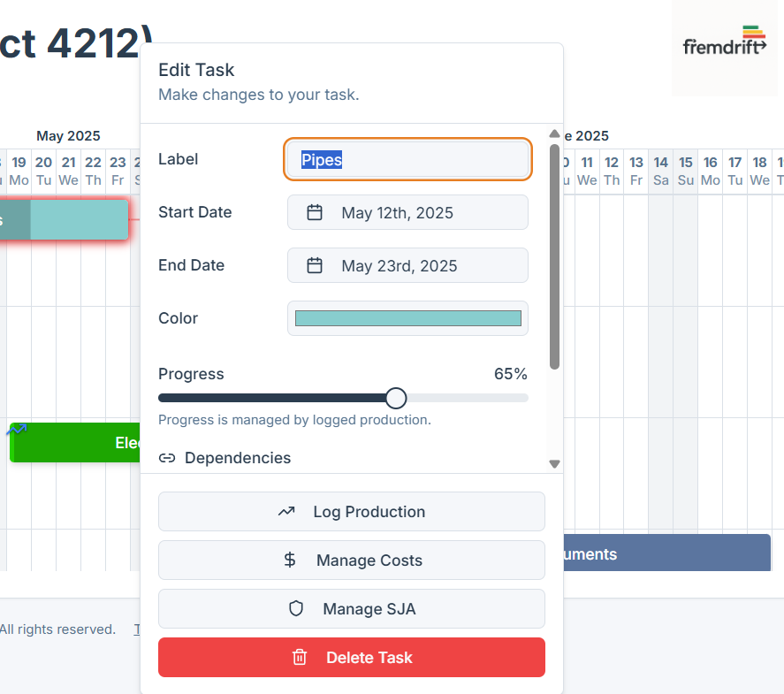Click the calendar icon in Start Date field
Viewport: 784px width, 694px height.
[315, 212]
